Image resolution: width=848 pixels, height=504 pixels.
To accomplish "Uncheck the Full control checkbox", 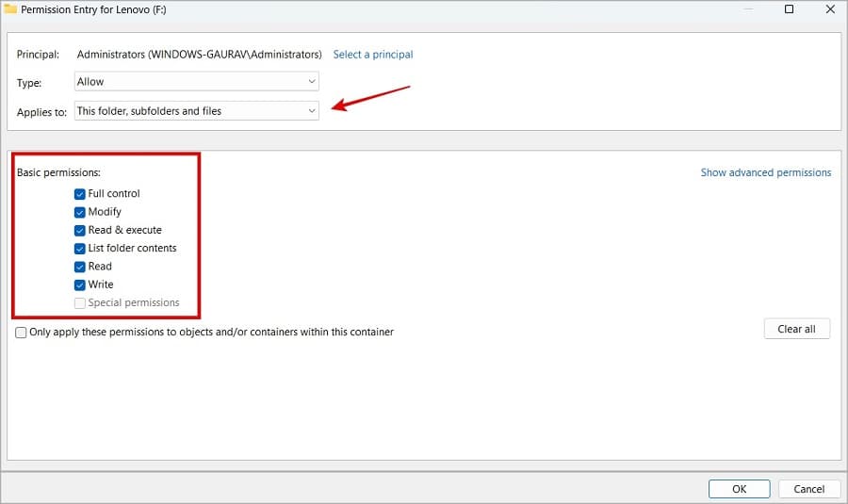I will coord(80,194).
